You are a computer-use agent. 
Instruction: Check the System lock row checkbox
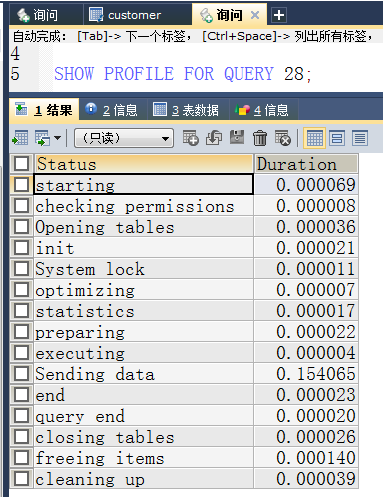21,269
